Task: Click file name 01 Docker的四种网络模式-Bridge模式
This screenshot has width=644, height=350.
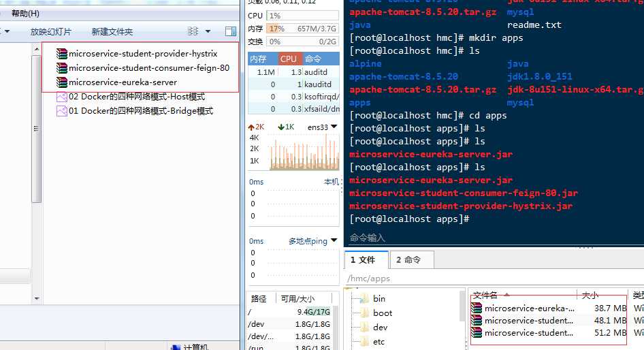Action: pyautogui.click(x=141, y=111)
